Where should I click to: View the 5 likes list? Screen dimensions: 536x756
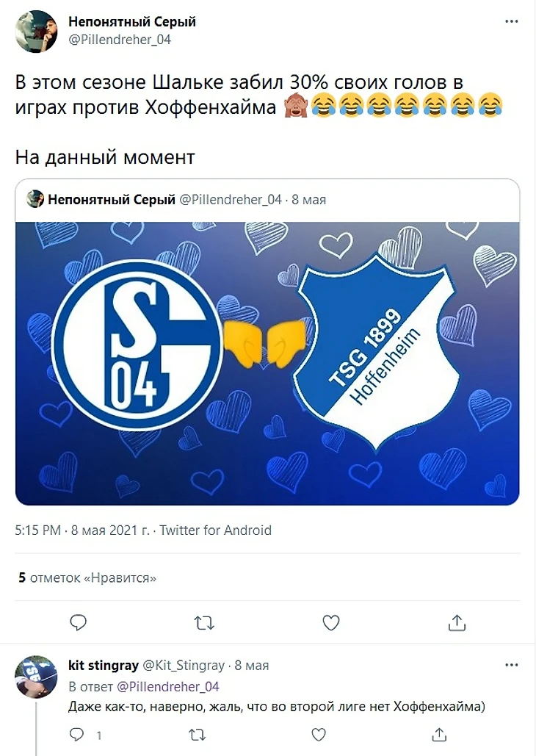click(x=87, y=578)
